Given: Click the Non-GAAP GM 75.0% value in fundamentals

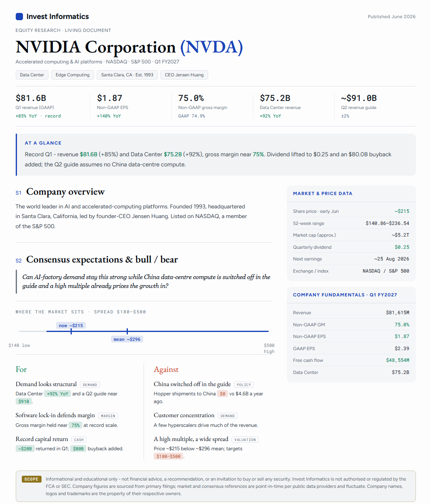Looking at the screenshot, I should pyautogui.click(x=402, y=325).
